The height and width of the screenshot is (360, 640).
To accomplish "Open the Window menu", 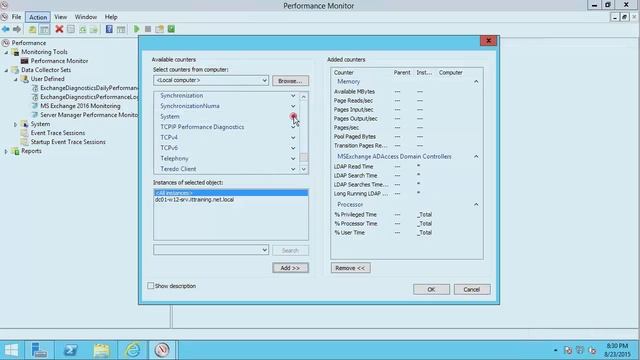I will click(86, 17).
